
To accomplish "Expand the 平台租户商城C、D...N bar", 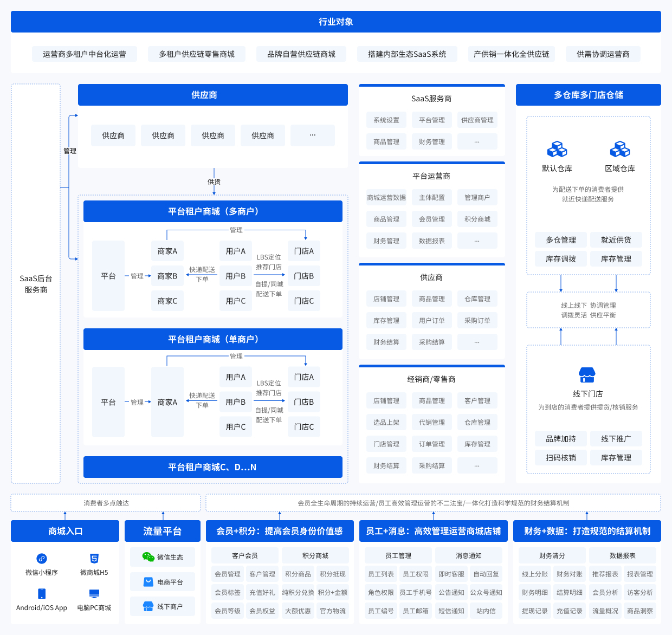I will click(x=213, y=467).
